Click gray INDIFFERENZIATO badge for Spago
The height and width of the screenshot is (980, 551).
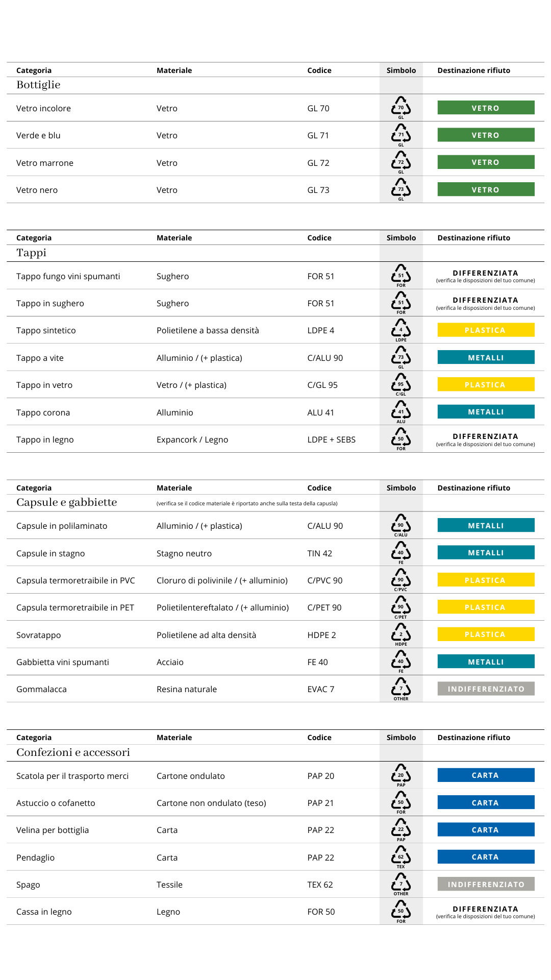[x=486, y=884]
